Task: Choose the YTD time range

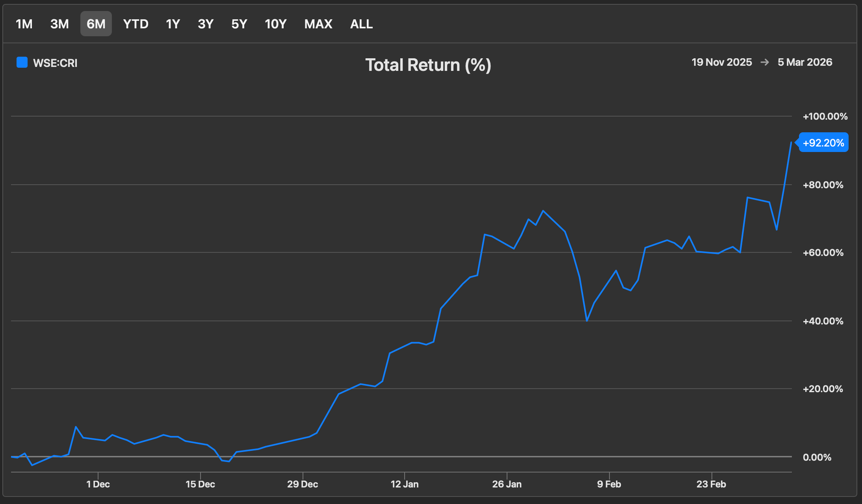Action: click(136, 24)
